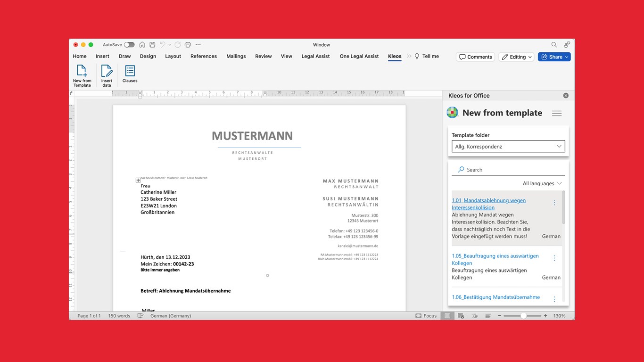Click the template list scrollbar
The width and height of the screenshot is (644, 362).
tap(563, 207)
